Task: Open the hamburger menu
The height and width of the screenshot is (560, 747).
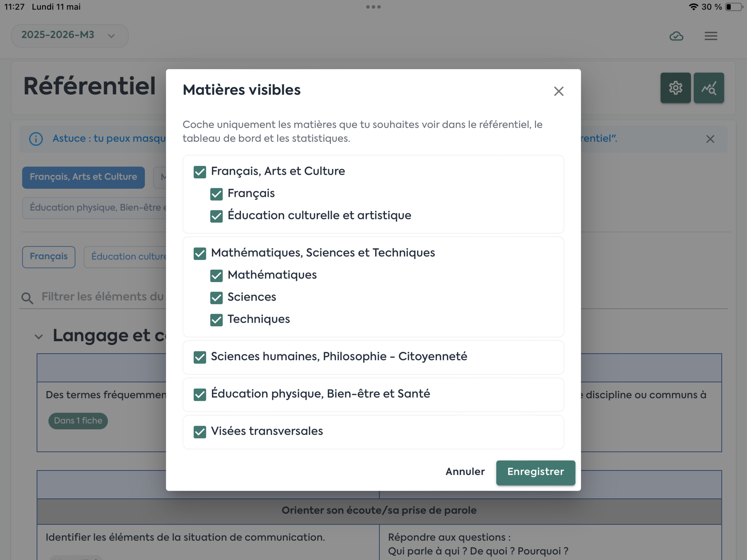Action: click(x=711, y=36)
